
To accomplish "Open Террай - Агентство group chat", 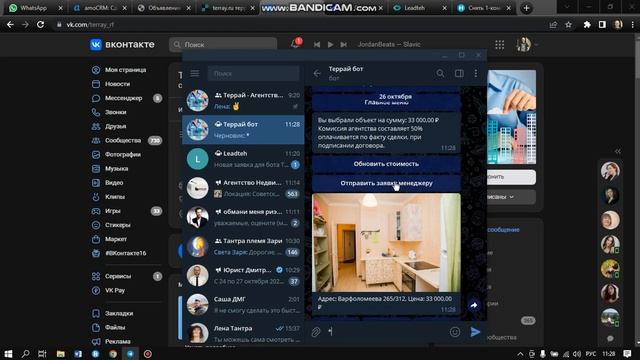I will tap(243, 100).
